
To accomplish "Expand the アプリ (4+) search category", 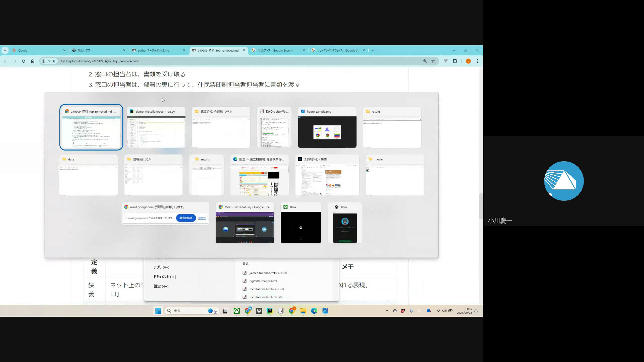I will coord(161,267).
